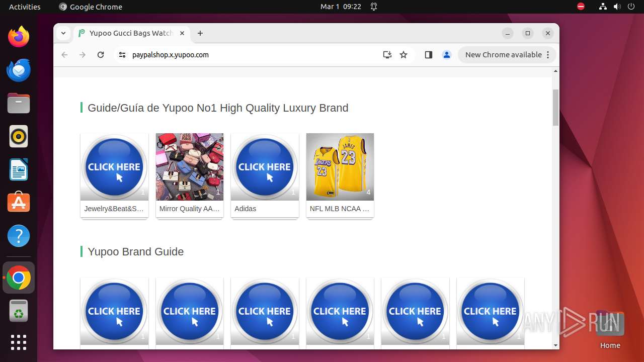View site information icon in address bar
The height and width of the screenshot is (362, 644).
point(122,55)
